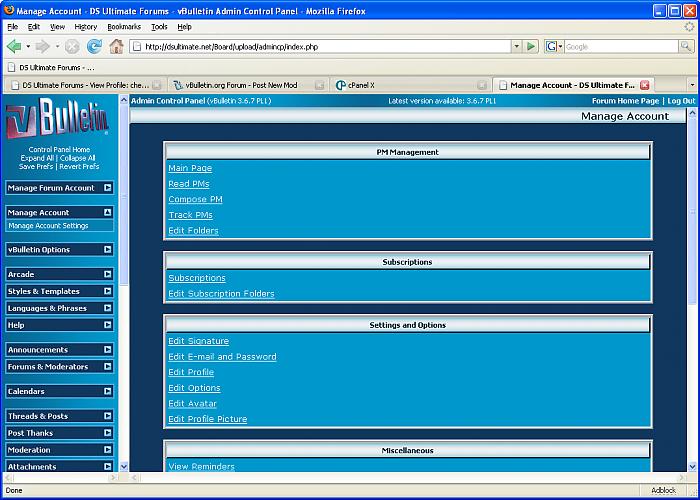Collapse the Manage Account section
This screenshot has height=500, width=700.
[107, 212]
